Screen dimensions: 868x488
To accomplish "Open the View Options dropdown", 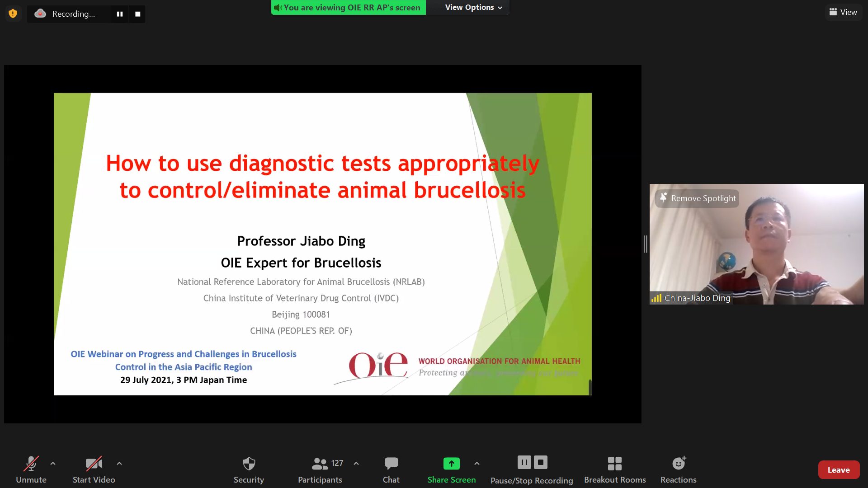I will 473,7.
